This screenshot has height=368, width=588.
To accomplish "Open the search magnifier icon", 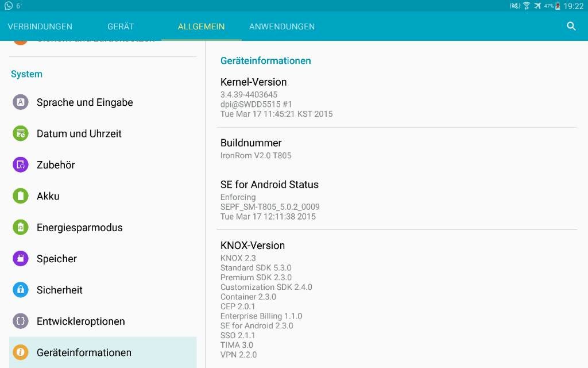I will [571, 26].
